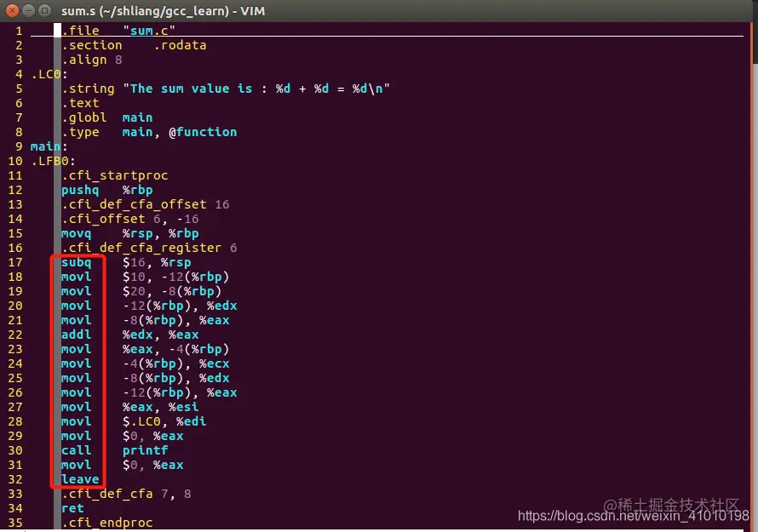Click -4(%rbp), %ecx on line 24
Screen dimensions: 758x532
click(176, 363)
